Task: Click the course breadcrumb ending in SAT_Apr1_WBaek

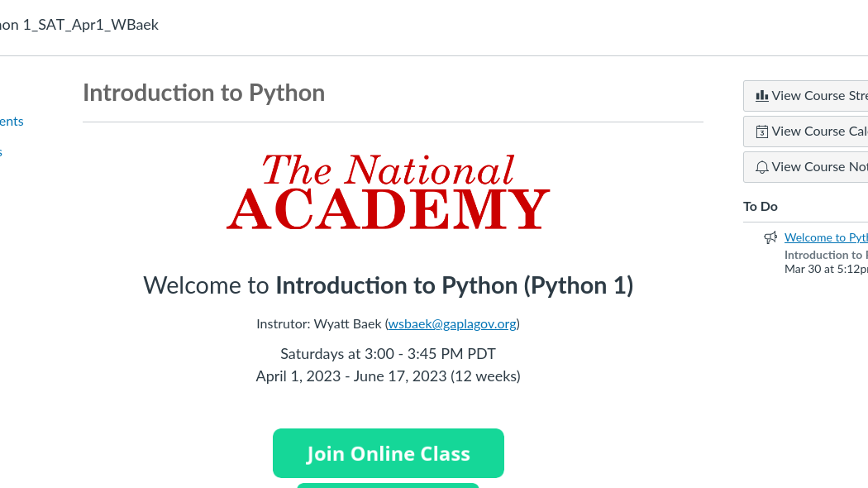Action: (x=79, y=25)
